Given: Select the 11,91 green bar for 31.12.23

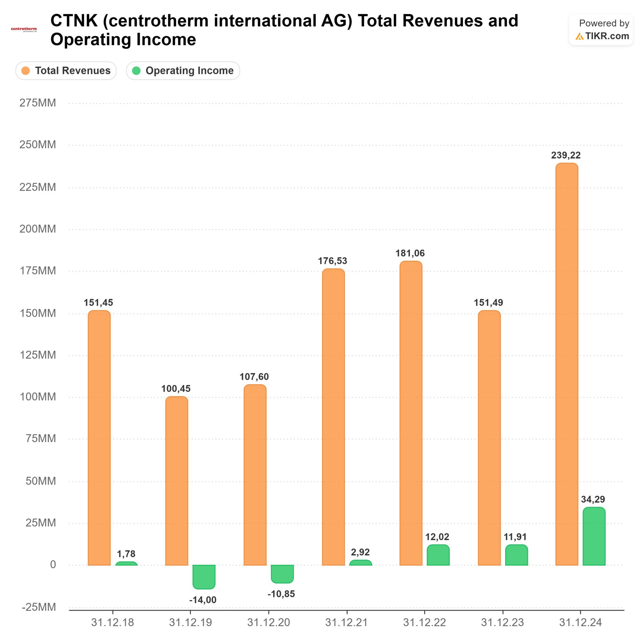Looking at the screenshot, I should (516, 555).
